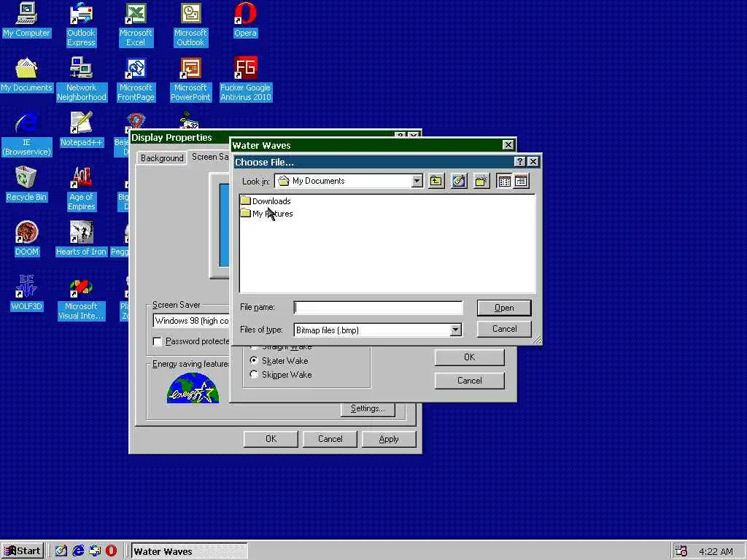Launch Microsoft FrontPage shortcut
Viewport: 747px width, 560px height.
[x=136, y=79]
